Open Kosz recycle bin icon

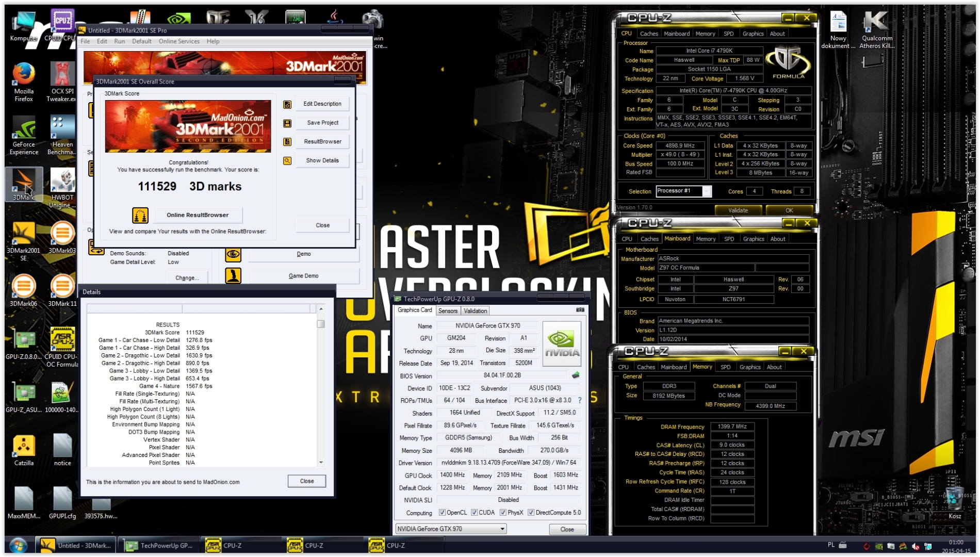click(x=954, y=501)
